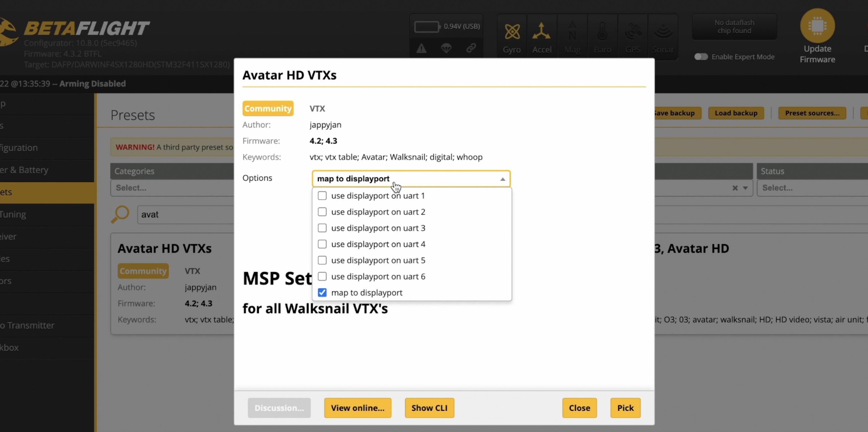Click the Accel sensor icon
868x432 pixels.
pyautogui.click(x=541, y=32)
